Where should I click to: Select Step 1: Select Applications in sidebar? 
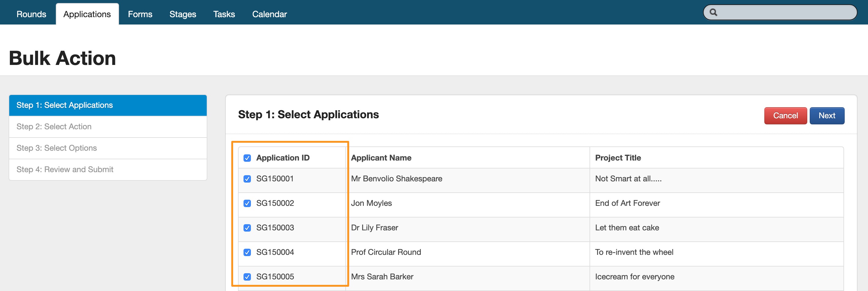[x=108, y=105]
